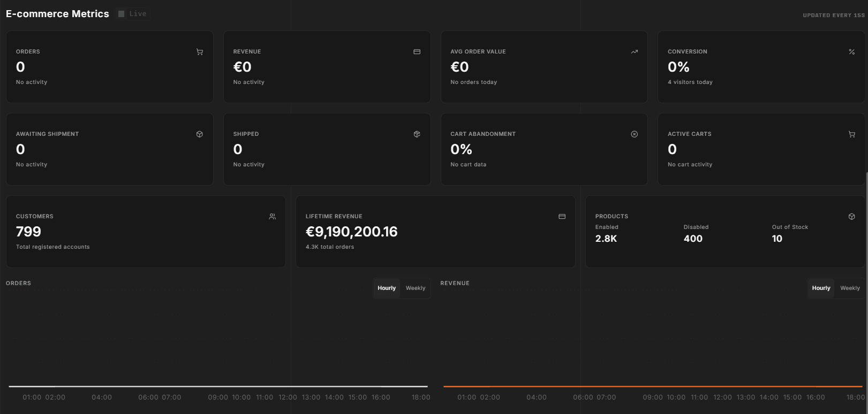Click the orange Revenue chart line
This screenshot has width=868, height=414.
pos(653,386)
